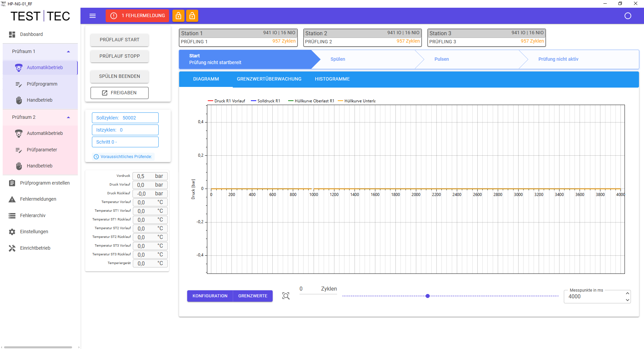Switch to the Histogramme tab
This screenshot has width=644, height=349.
pos(332,79)
